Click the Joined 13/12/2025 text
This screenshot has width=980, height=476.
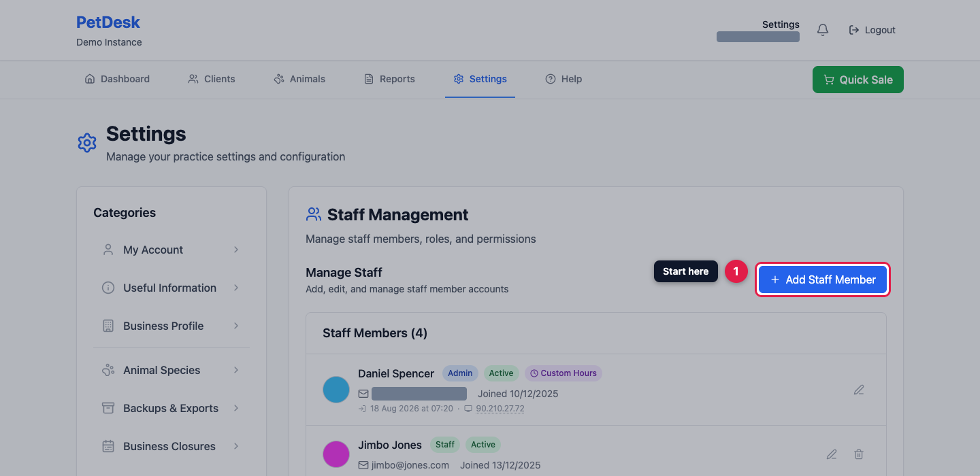pyautogui.click(x=500, y=465)
